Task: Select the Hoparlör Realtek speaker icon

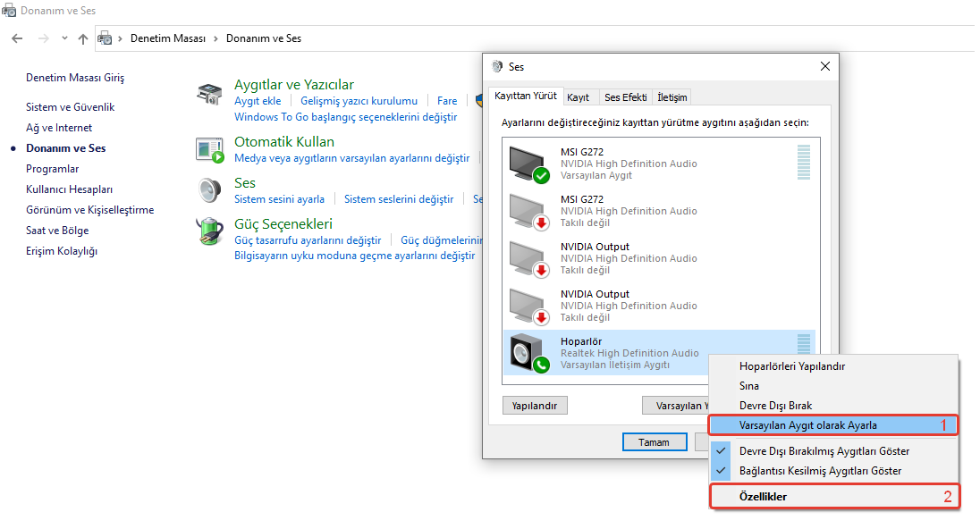Action: pyautogui.click(x=528, y=353)
